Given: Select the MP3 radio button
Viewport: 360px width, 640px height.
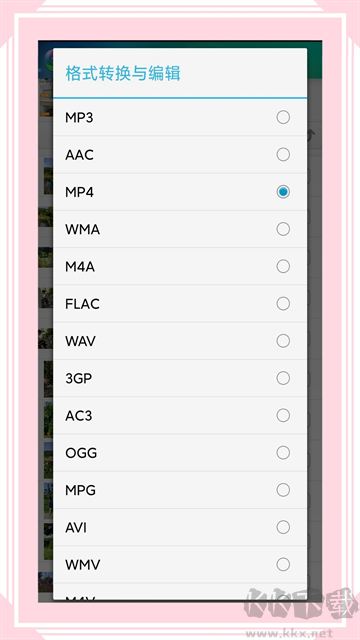Looking at the screenshot, I should [283, 118].
